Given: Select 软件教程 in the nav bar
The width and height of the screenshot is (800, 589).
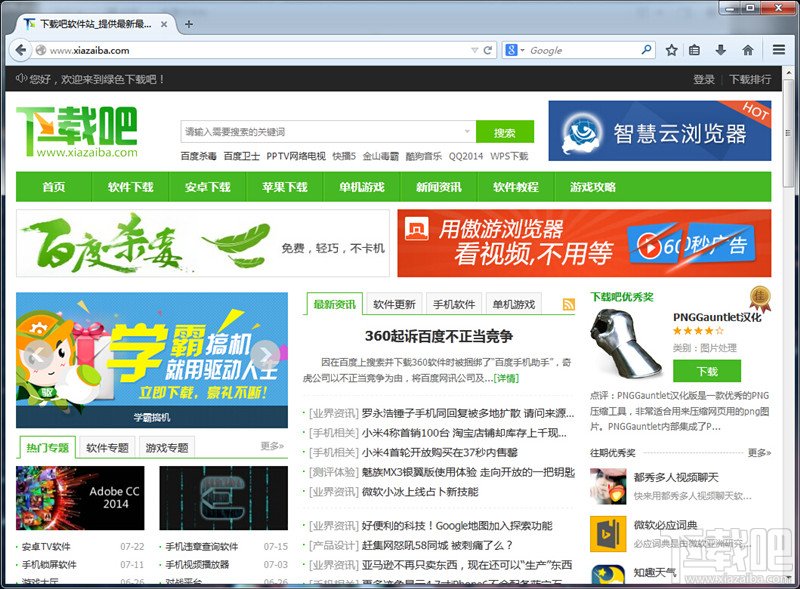Looking at the screenshot, I should coord(516,187).
